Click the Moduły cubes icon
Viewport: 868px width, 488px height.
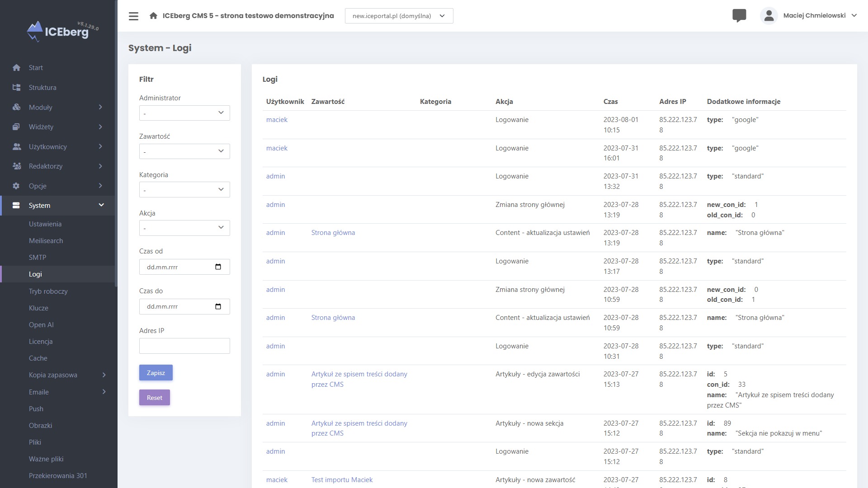[x=17, y=107]
